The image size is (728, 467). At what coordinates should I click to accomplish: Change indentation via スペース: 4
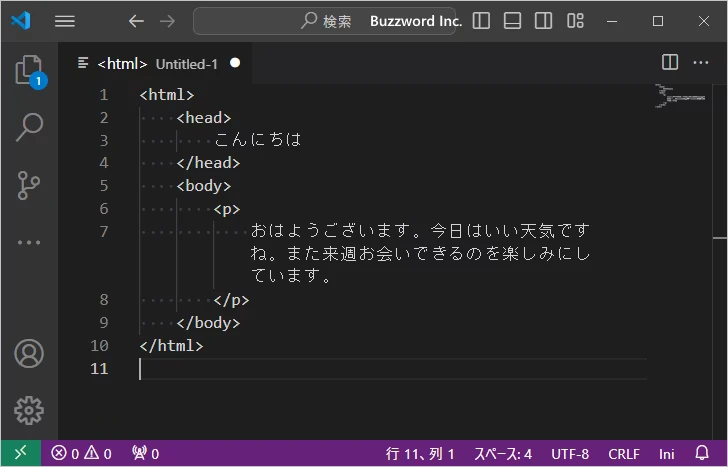point(503,454)
